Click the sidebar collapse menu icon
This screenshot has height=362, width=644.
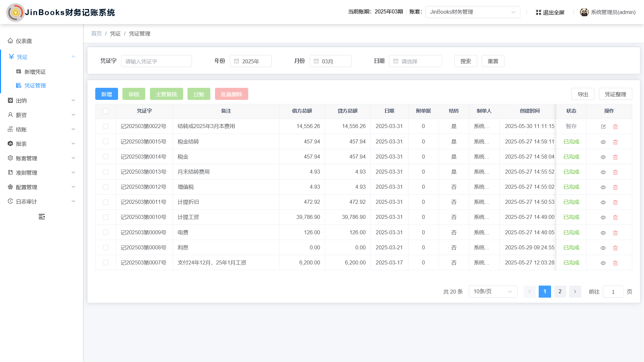[42, 217]
